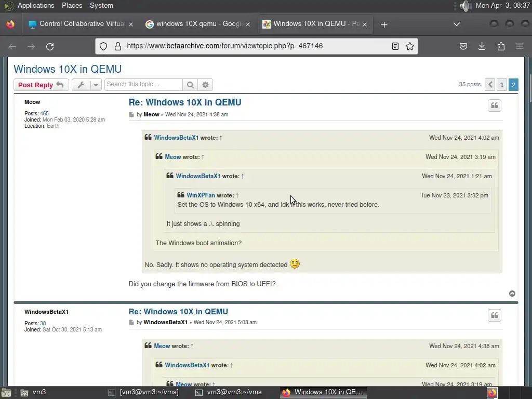Focus the 'Search this topic' field

click(x=143, y=85)
